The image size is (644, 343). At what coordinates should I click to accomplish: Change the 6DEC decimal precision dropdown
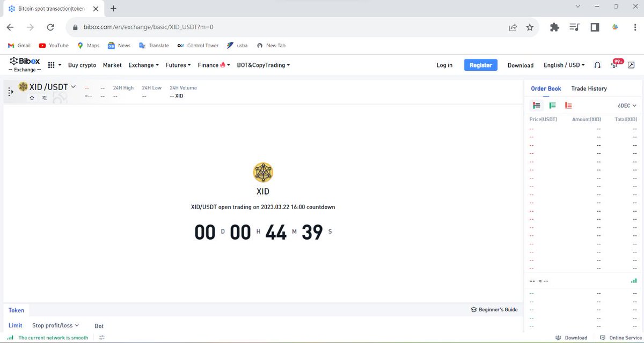(x=627, y=106)
